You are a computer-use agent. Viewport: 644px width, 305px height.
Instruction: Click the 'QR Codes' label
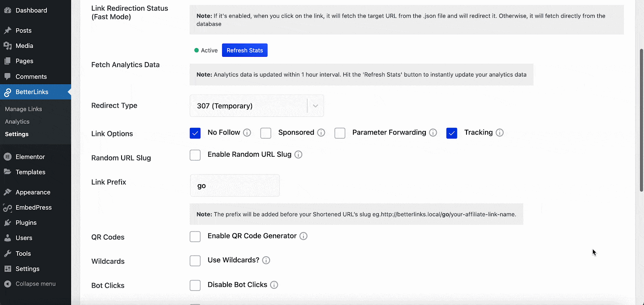pyautogui.click(x=108, y=237)
